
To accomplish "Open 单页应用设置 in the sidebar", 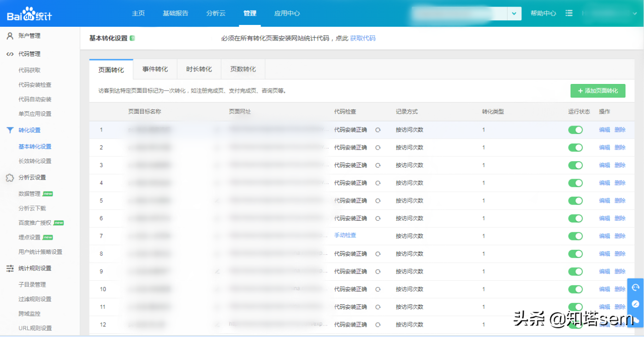I will point(35,114).
